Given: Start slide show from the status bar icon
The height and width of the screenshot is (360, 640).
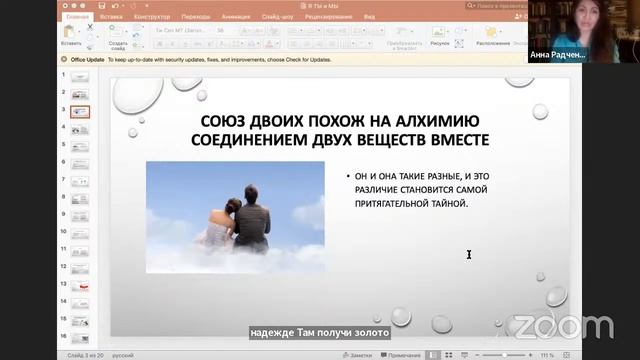Looking at the screenshot, I should pyautogui.click(x=464, y=355).
